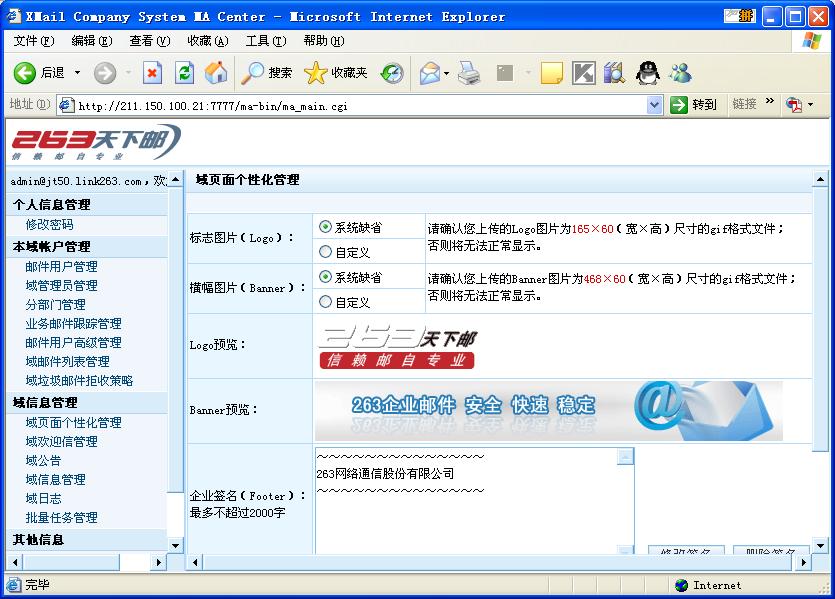This screenshot has height=599, width=835.
Task: Click the Stop loading icon in toolbar
Action: tap(152, 73)
